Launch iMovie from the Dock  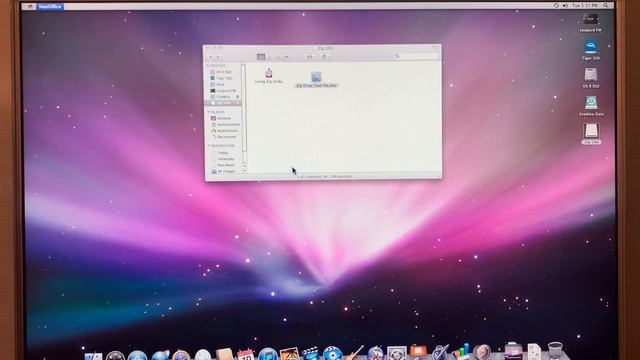click(x=310, y=353)
